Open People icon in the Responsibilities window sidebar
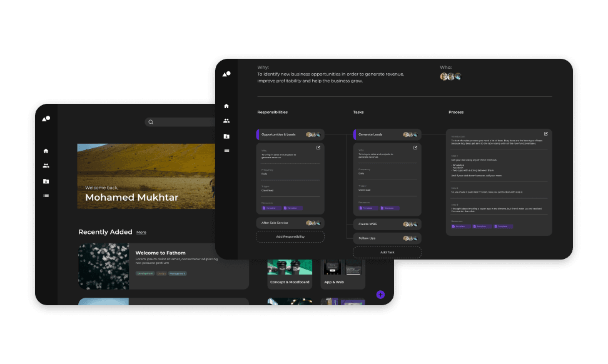The width and height of the screenshot is (608, 364). coord(226,121)
